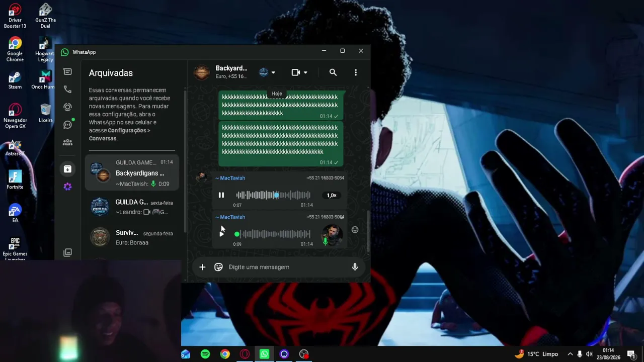This screenshot has width=644, height=362.
Task: Open the Calls tab in WhatsApp sidebar
Action: pyautogui.click(x=67, y=89)
